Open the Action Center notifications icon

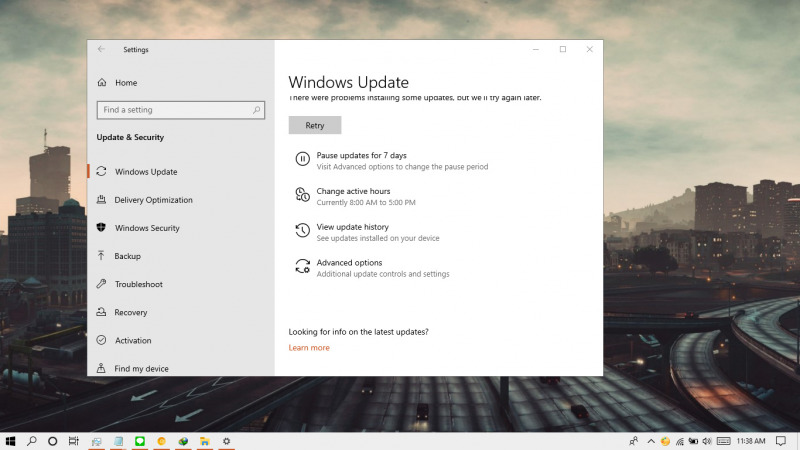pyautogui.click(x=781, y=441)
